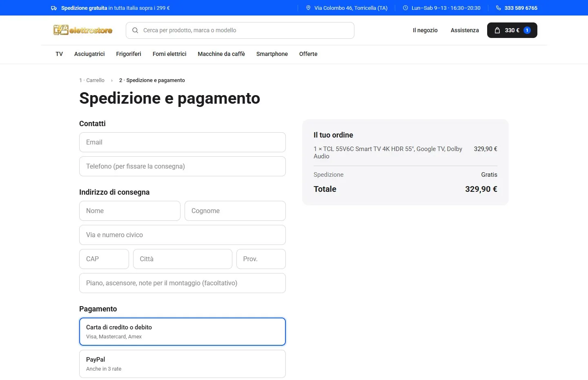
Task: Click the Via e numero civico field
Action: pos(183,235)
